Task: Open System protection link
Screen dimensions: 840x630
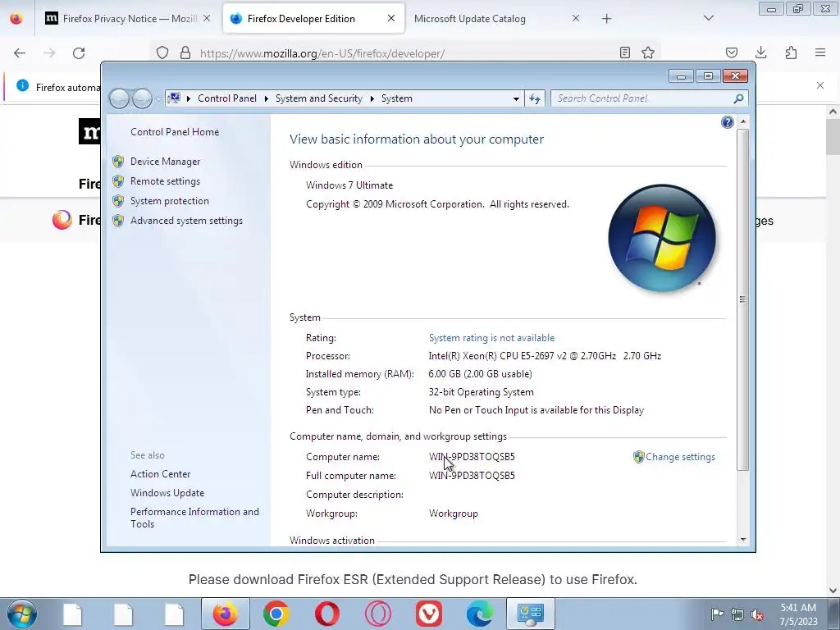Action: (169, 201)
